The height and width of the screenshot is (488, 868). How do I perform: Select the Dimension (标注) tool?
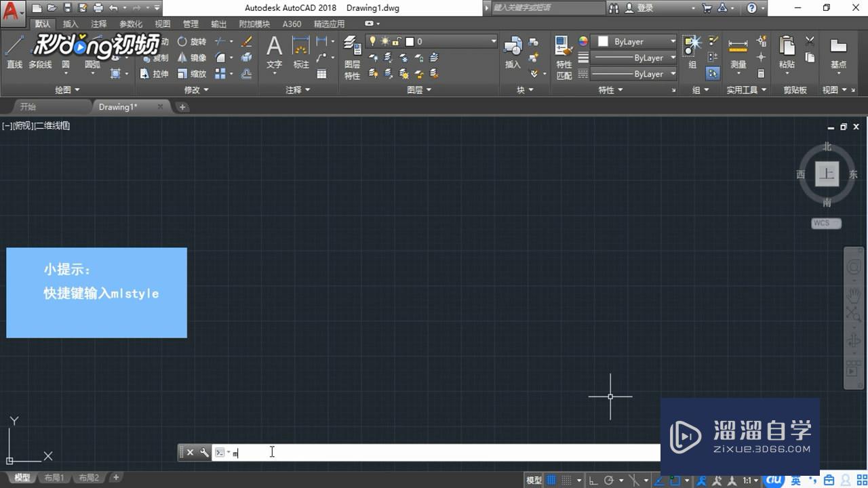click(301, 53)
